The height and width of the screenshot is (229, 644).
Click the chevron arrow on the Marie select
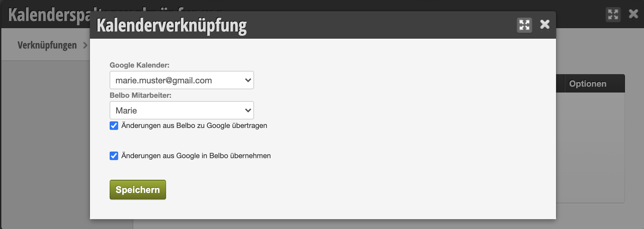tap(248, 110)
